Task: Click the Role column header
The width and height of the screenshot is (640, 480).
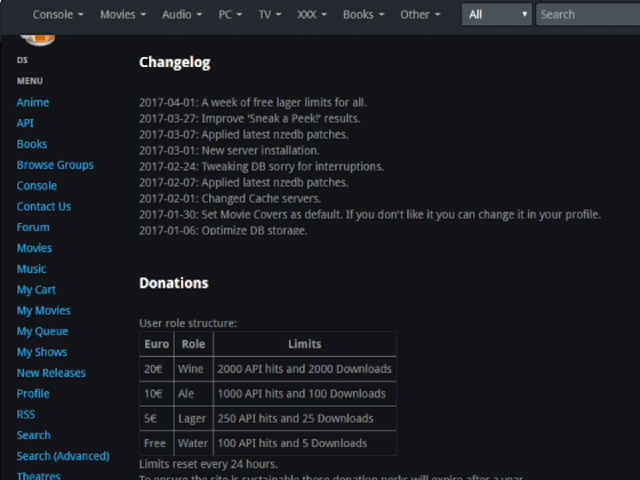Action: point(193,344)
